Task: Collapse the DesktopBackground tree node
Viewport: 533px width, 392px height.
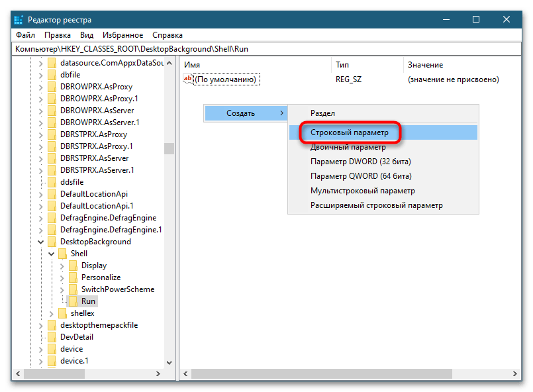Action: tap(40, 242)
